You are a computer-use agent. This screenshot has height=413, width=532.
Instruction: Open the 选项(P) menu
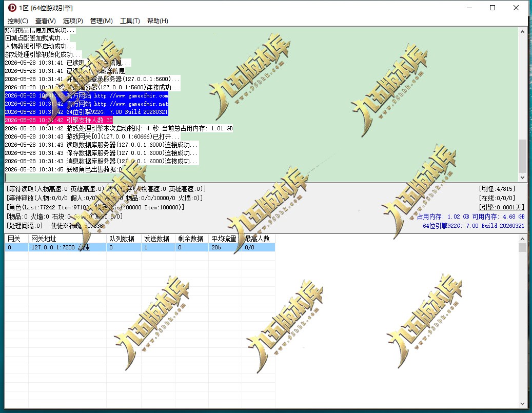pos(73,21)
